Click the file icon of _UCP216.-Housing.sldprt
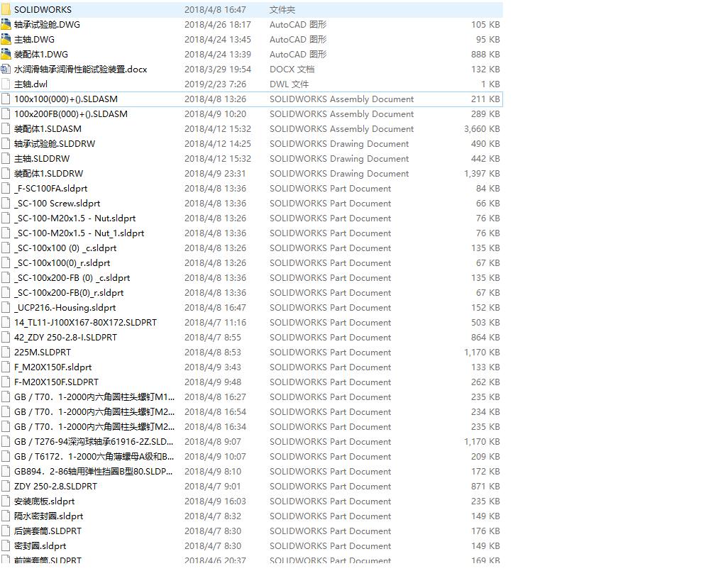The image size is (728, 571). point(6,307)
